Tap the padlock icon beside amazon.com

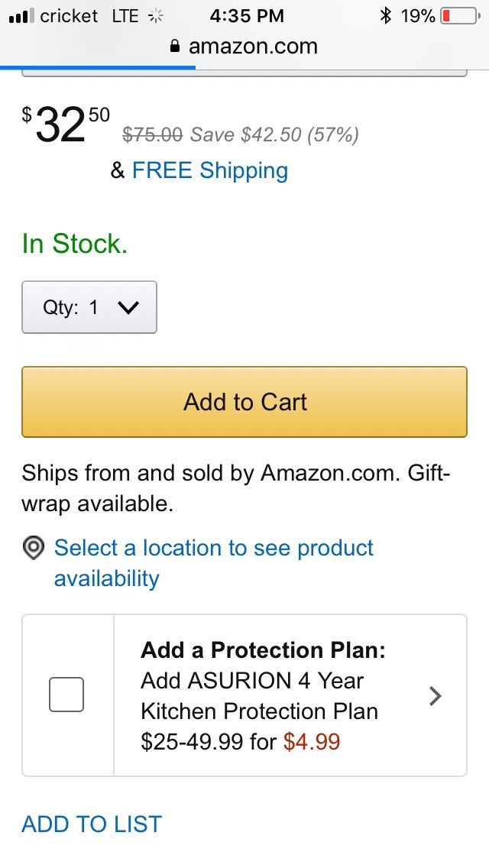[x=175, y=46]
